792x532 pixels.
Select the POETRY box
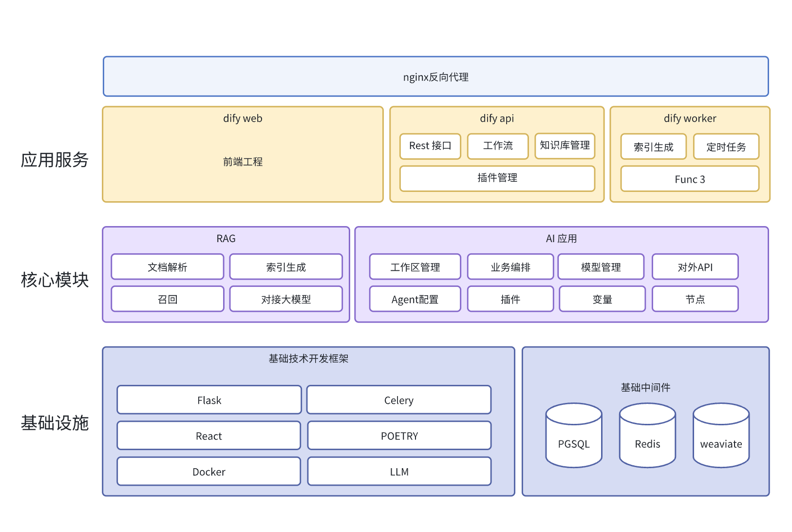point(399,436)
